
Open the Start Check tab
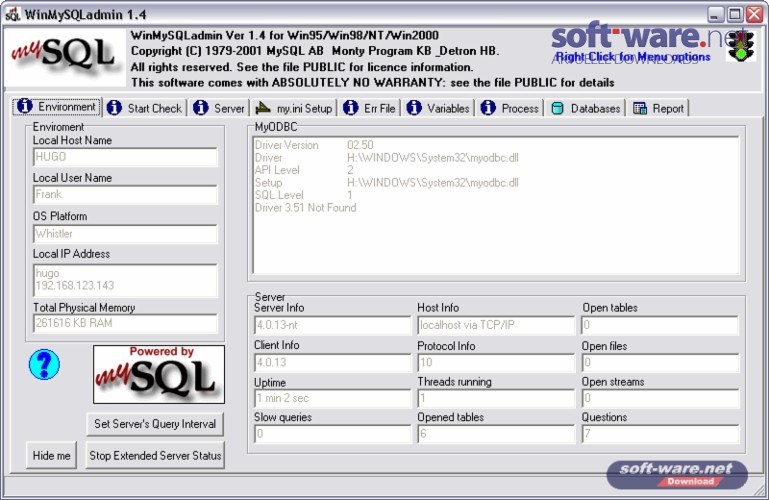point(145,108)
